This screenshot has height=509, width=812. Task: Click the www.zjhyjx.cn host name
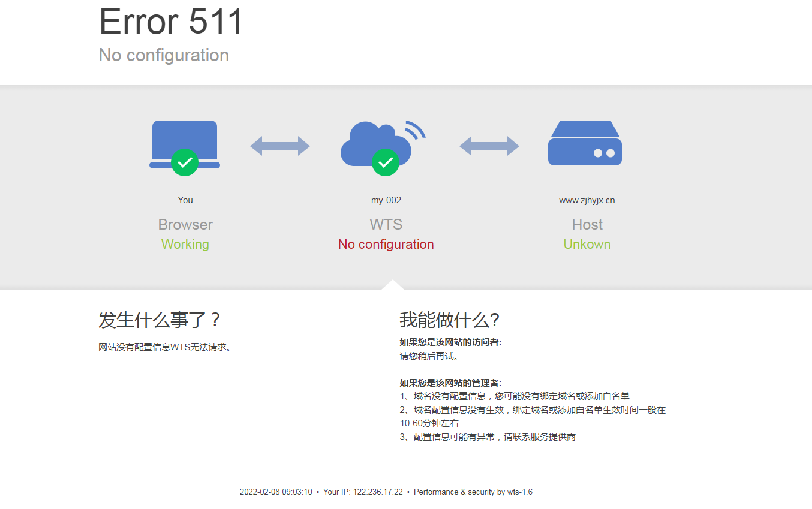click(x=587, y=200)
